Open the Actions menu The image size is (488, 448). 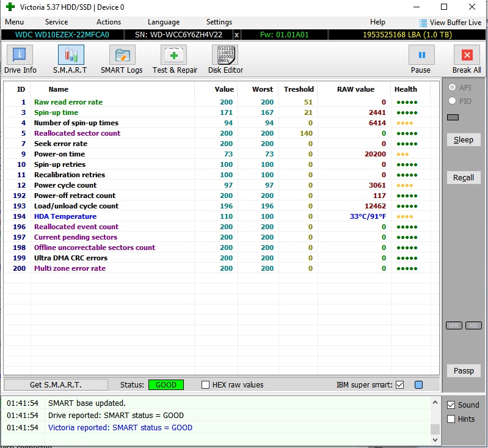point(109,22)
